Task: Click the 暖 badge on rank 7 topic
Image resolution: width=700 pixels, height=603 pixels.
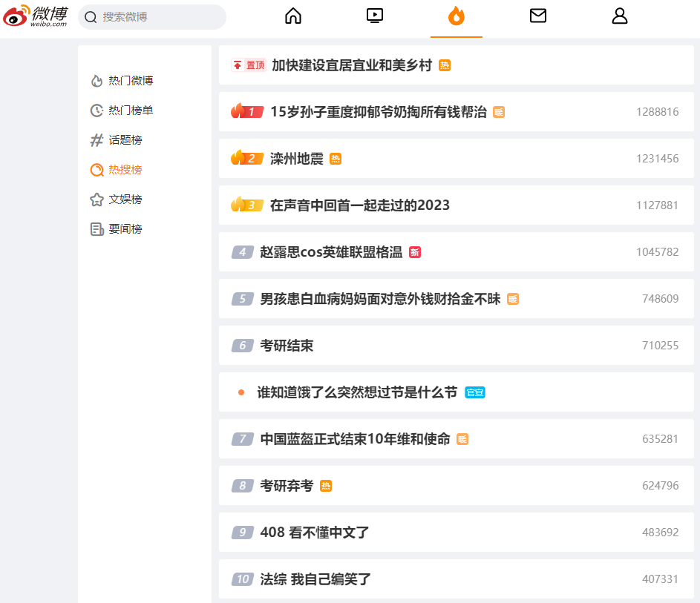Action: point(462,439)
